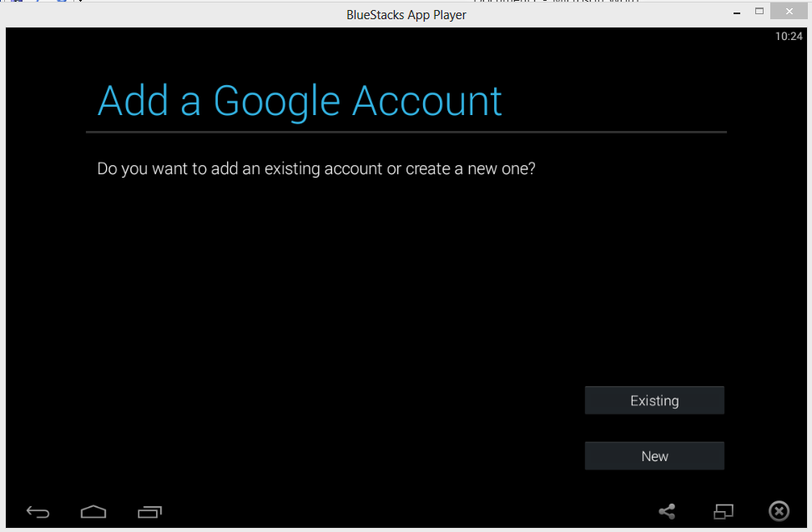Open the recent apps icon

coord(149,512)
